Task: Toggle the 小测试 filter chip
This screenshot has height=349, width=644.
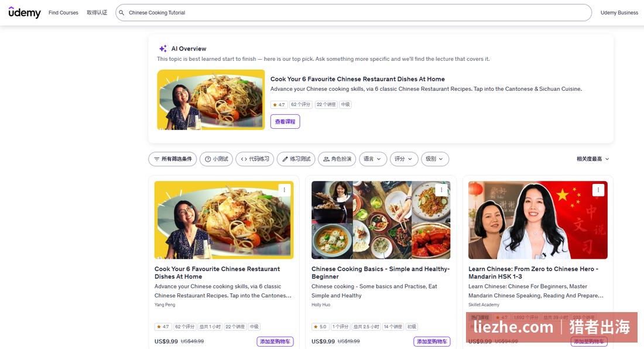Action: coord(217,159)
